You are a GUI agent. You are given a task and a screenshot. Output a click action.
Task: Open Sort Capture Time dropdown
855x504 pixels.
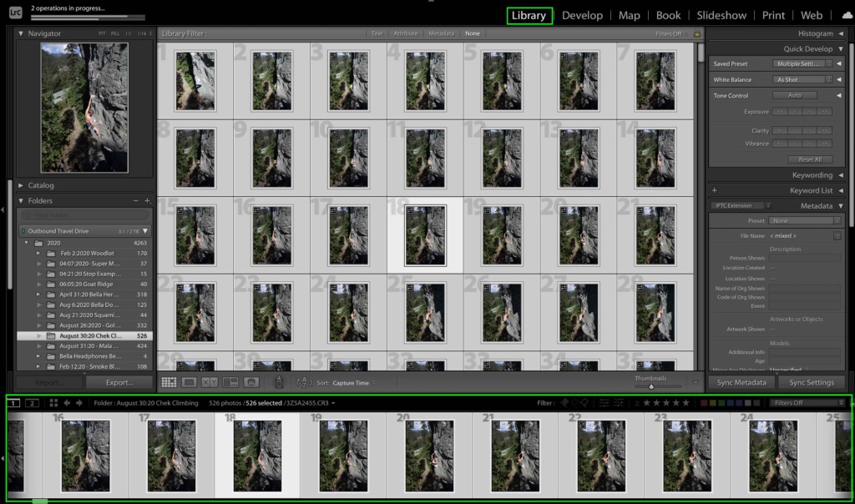coord(354,383)
